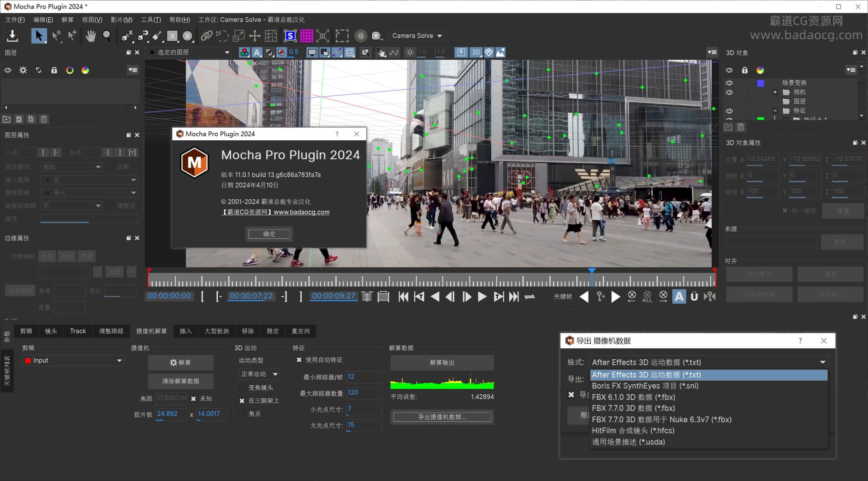The width and height of the screenshot is (868, 481).
Task: Click the 0.5 overlay opacity value
Action: [294, 52]
